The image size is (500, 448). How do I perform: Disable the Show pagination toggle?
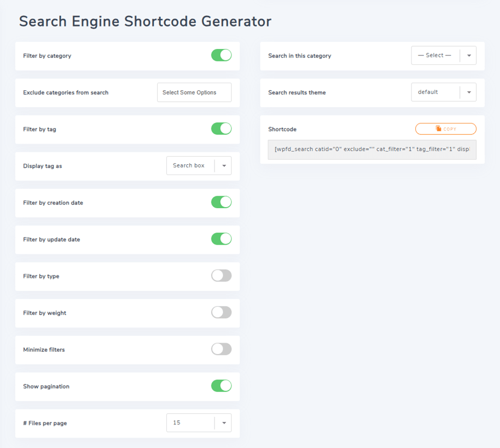point(221,386)
